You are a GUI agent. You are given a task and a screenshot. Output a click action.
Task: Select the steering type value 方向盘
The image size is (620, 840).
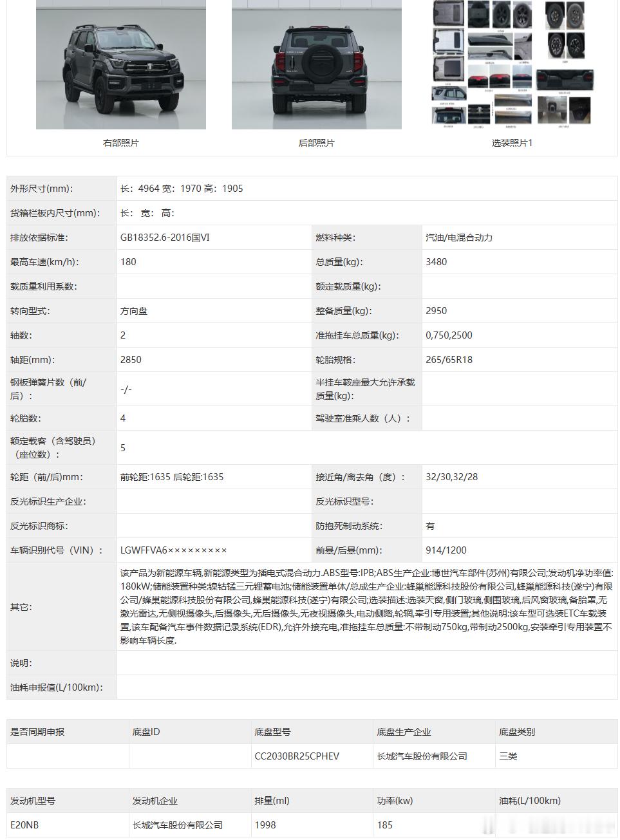point(134,311)
